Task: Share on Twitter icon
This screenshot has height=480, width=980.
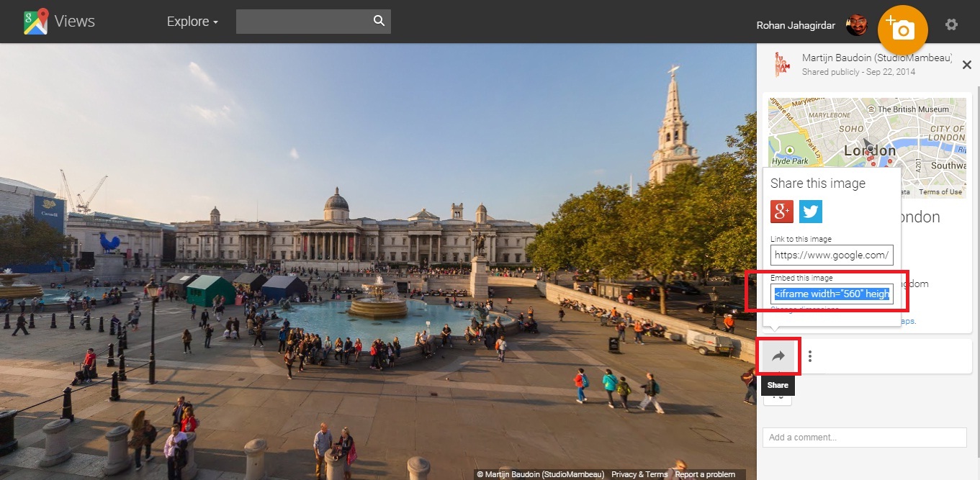Action: (x=811, y=212)
